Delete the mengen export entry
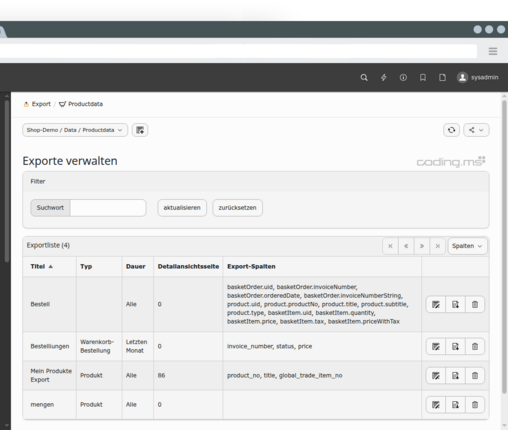The height and width of the screenshot is (430, 508). pyautogui.click(x=475, y=405)
